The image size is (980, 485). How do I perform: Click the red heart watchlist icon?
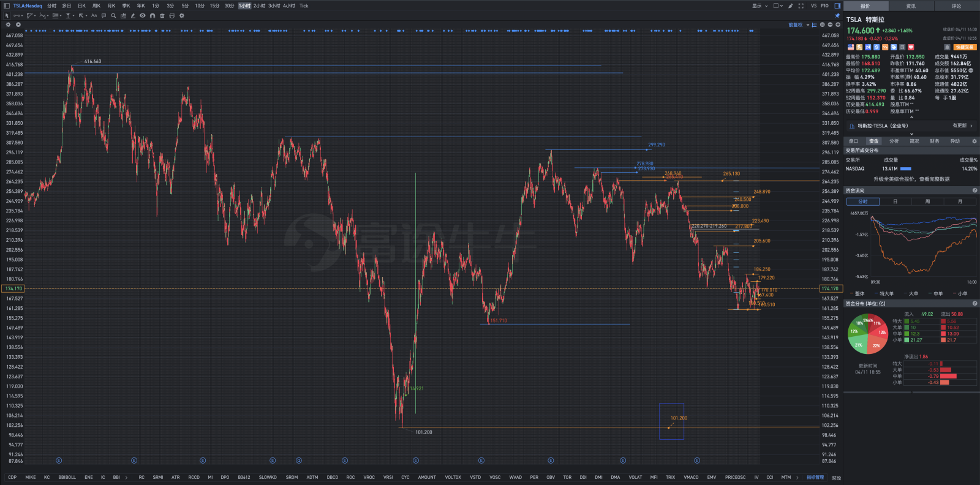click(x=911, y=47)
